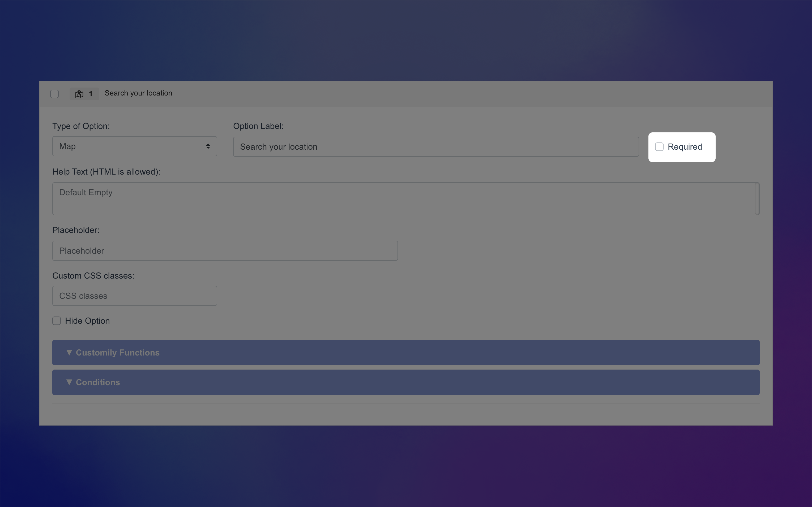Click the number 1 order badge
The width and height of the screenshot is (812, 507).
(91, 94)
